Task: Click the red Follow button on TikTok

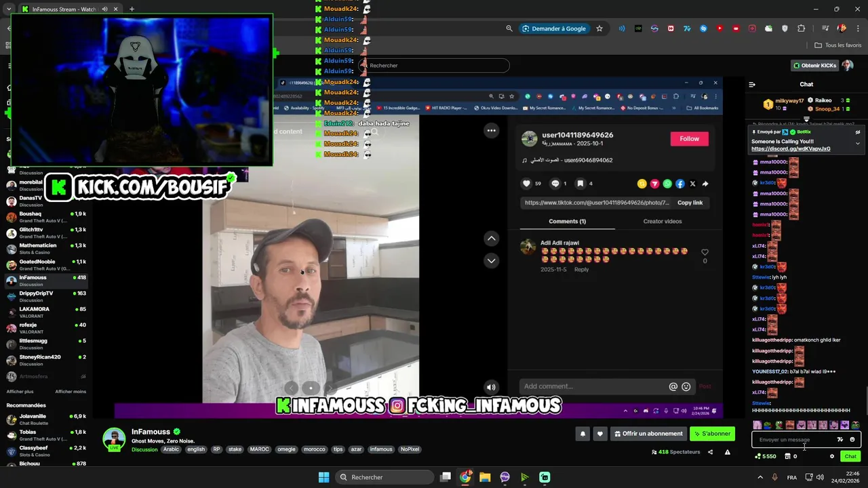Action: point(690,139)
